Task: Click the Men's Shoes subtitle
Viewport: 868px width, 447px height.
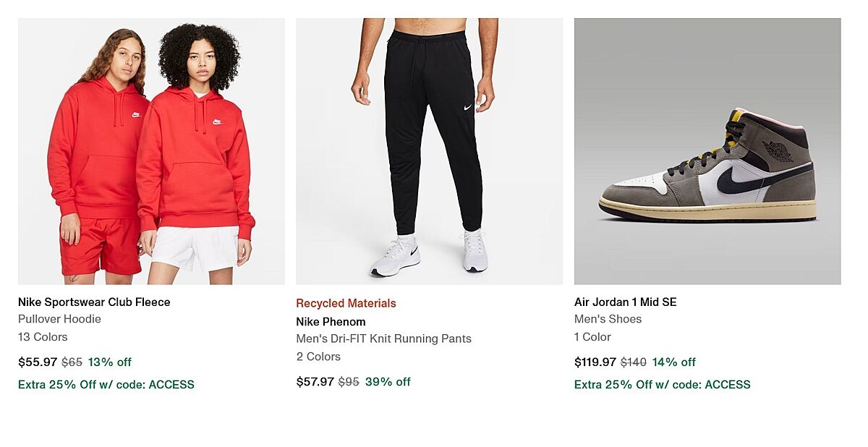Action: click(608, 319)
